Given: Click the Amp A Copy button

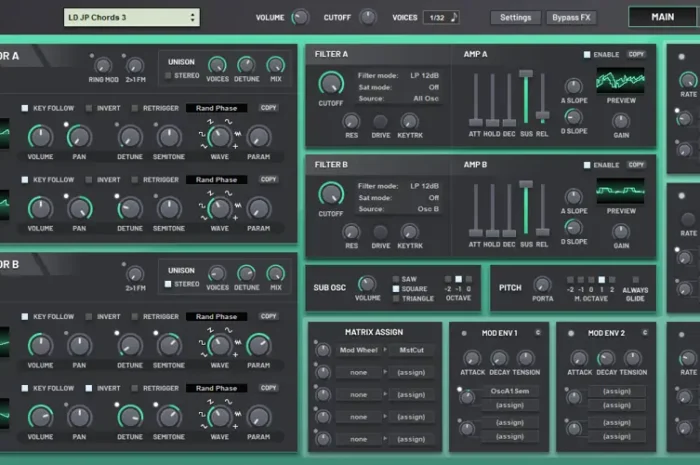Looking at the screenshot, I should (x=636, y=54).
